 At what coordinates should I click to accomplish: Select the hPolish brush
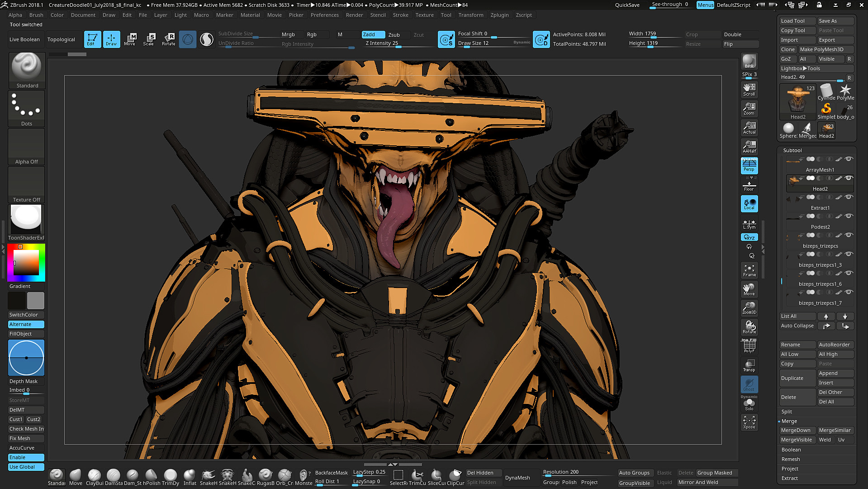pyautogui.click(x=152, y=477)
